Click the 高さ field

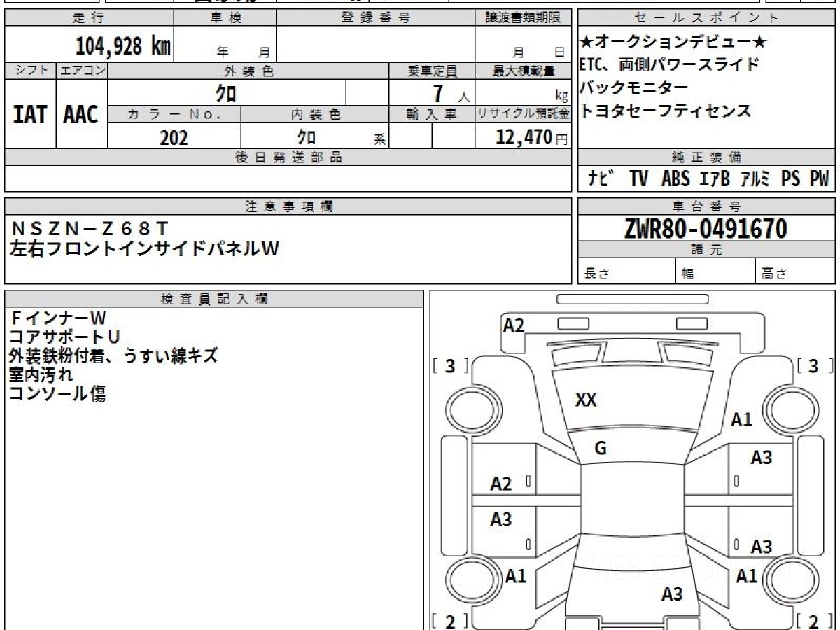[x=794, y=272]
